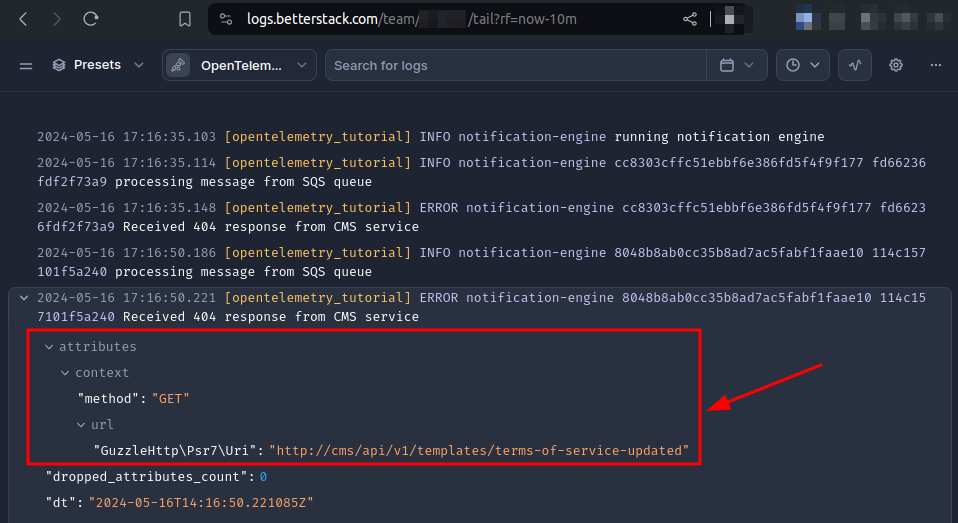
Task: Go back to the previous browser page
Action: pos(23,19)
